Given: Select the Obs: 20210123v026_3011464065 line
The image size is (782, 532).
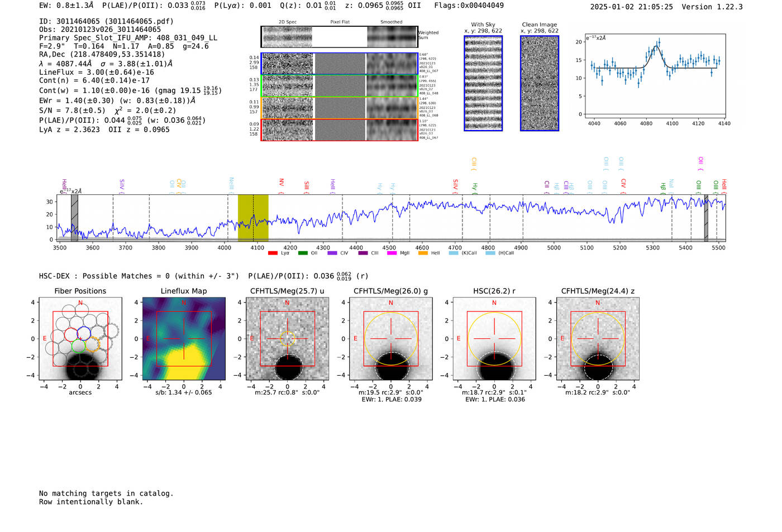Looking at the screenshot, I should coord(100,30).
